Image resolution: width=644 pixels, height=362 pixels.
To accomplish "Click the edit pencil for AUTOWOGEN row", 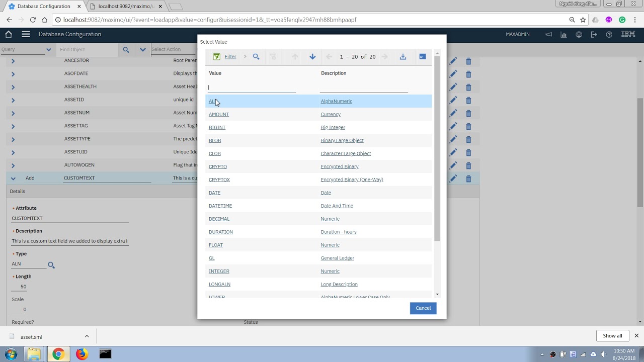I will point(453,165).
